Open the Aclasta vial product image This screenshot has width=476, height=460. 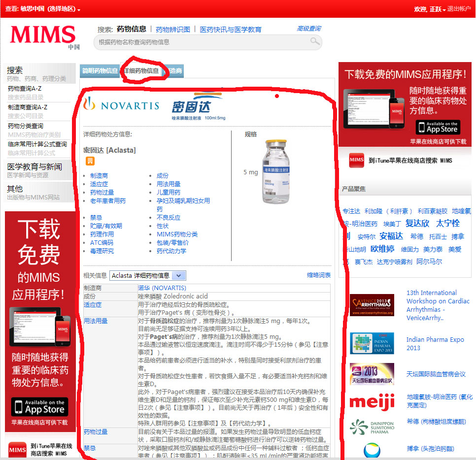click(275, 172)
